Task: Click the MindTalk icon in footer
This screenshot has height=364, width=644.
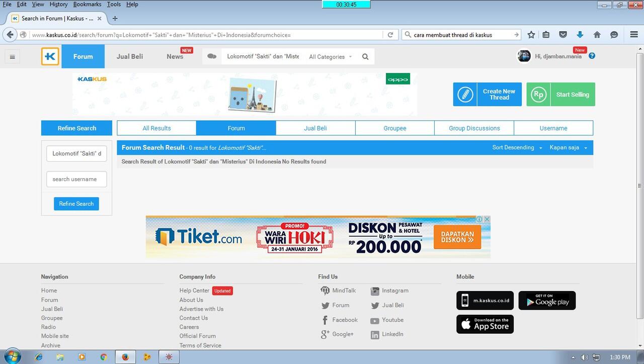Action: point(325,290)
